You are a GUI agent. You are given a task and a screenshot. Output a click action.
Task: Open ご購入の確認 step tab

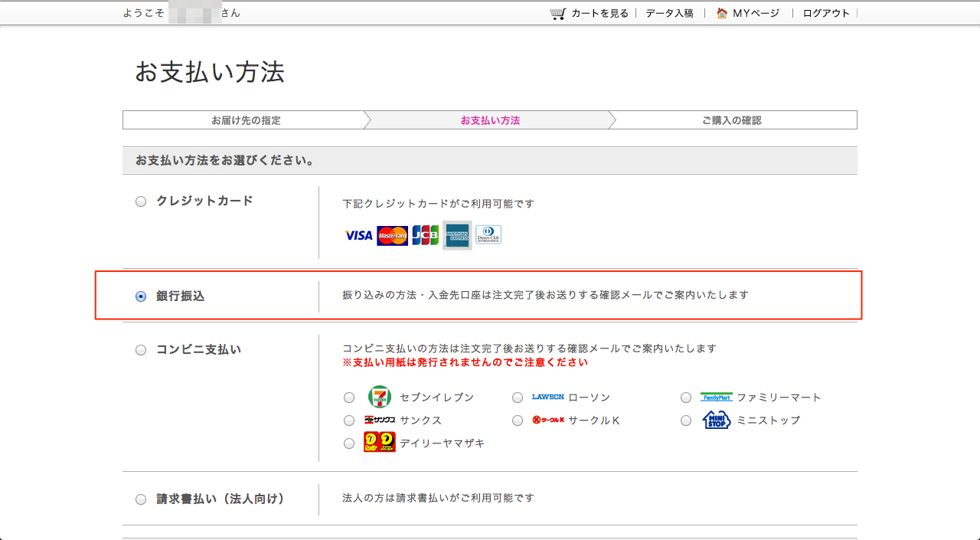pos(731,120)
